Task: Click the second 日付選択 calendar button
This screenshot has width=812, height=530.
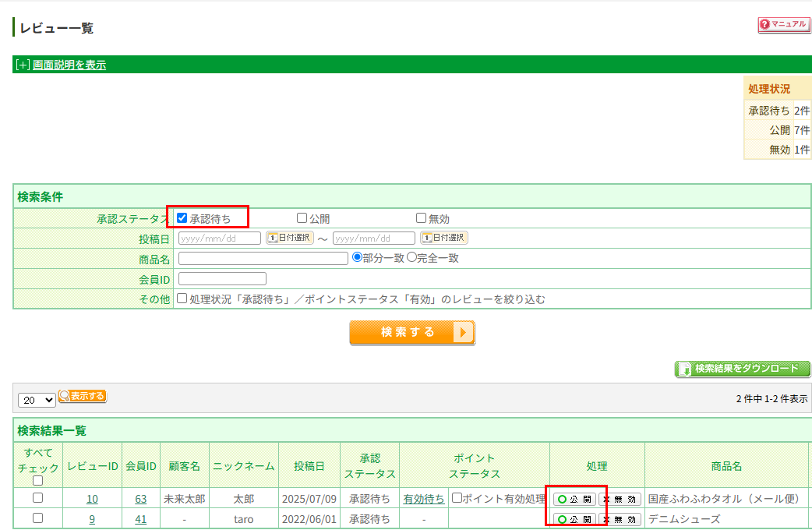Action: pyautogui.click(x=443, y=238)
